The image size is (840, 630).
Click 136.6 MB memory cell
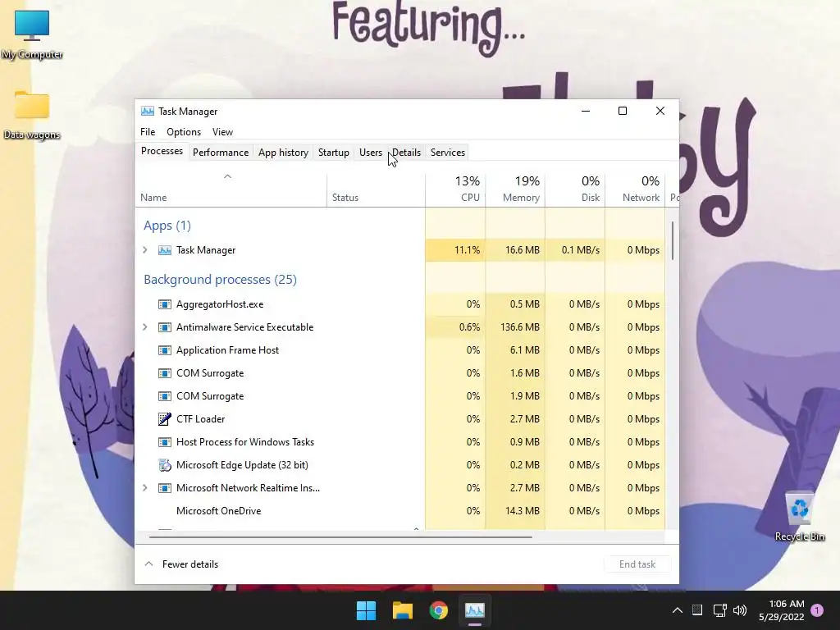pyautogui.click(x=515, y=327)
